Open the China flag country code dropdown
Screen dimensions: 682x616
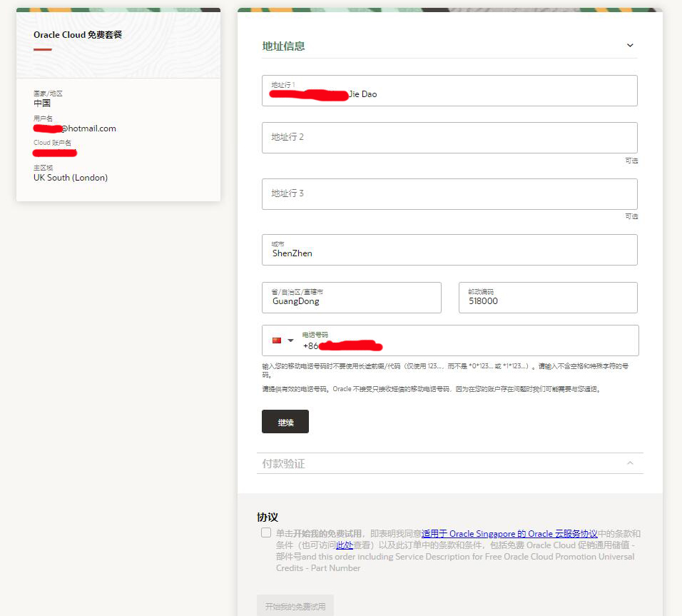[290, 340]
